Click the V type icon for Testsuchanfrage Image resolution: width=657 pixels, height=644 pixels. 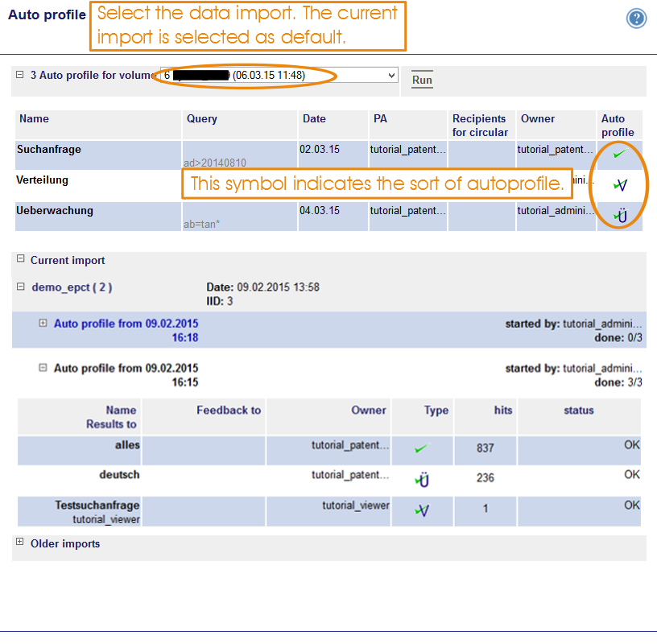point(422,510)
